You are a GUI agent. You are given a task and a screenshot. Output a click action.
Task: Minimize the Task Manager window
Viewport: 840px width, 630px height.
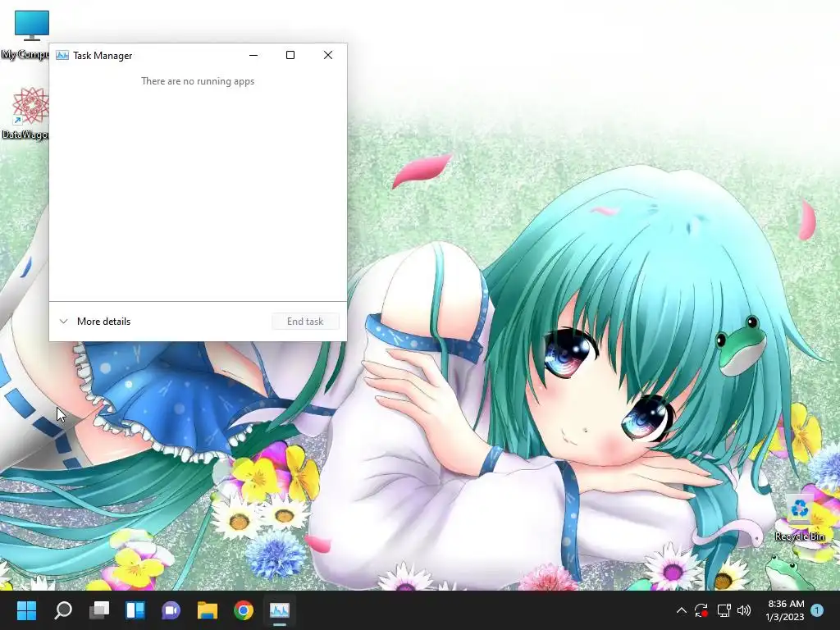point(253,55)
